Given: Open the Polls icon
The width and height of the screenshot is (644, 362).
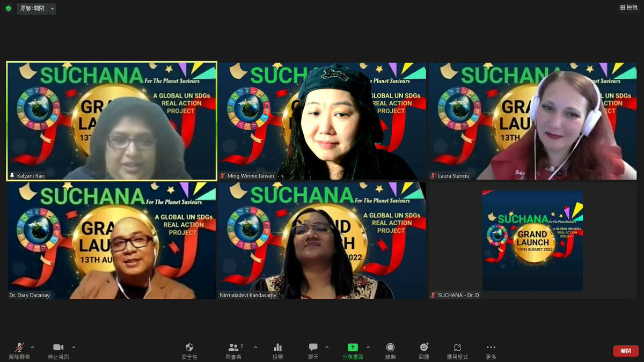Looking at the screenshot, I should click(277, 351).
